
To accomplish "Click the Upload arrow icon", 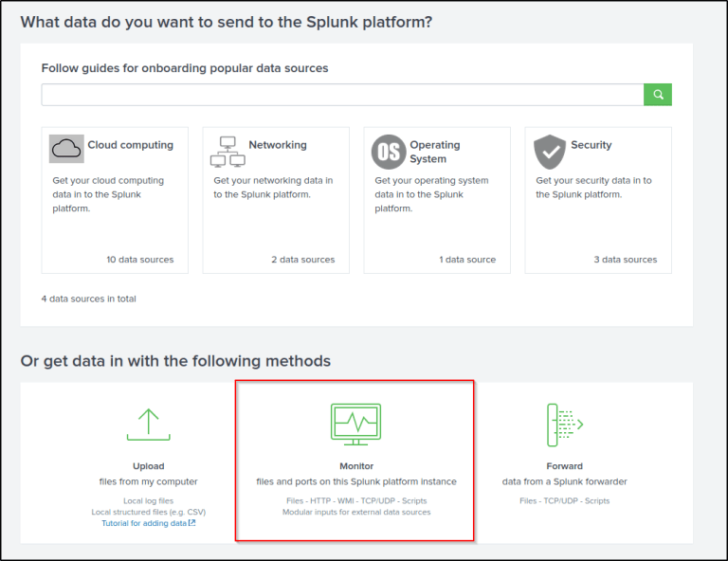I will point(149,425).
